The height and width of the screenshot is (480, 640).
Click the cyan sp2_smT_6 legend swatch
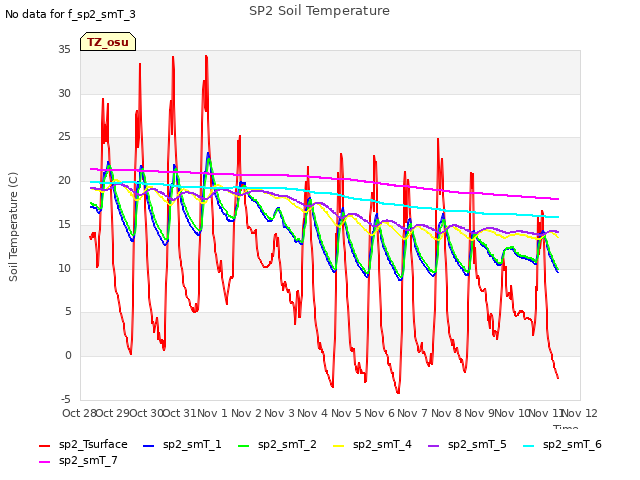tap(529, 446)
